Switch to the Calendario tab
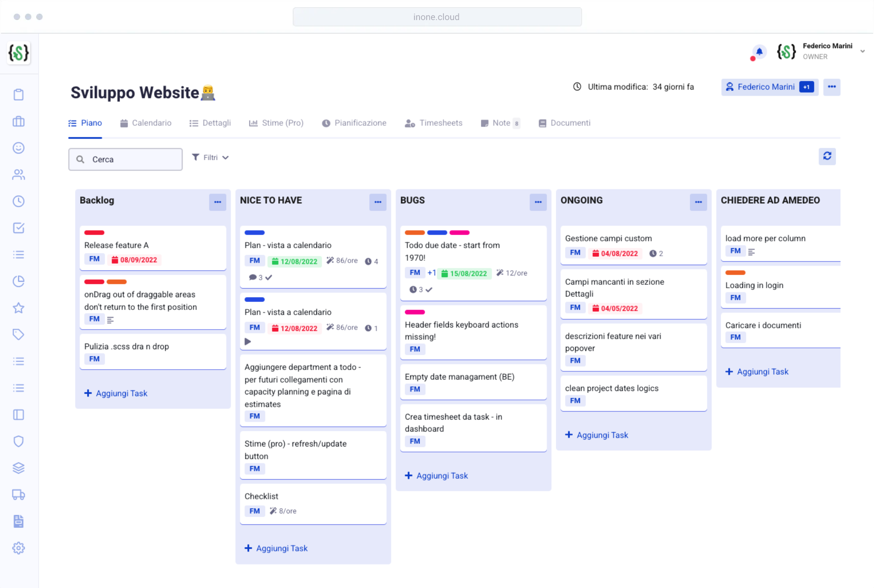The image size is (874, 588). point(151,123)
